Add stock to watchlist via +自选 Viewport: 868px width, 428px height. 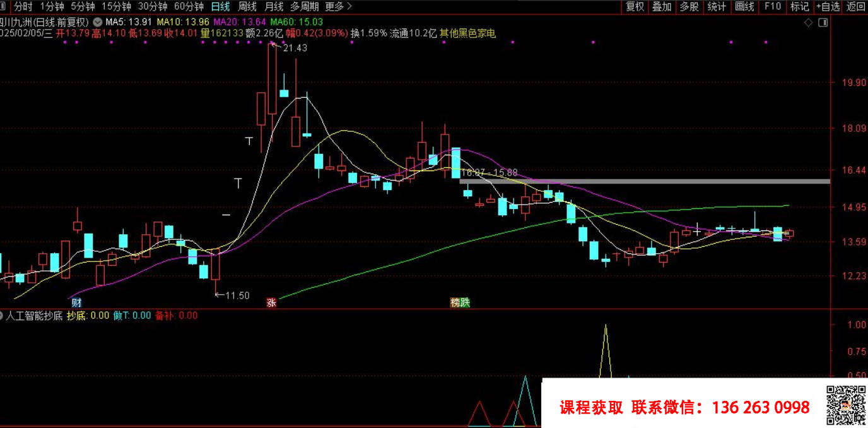coord(828,6)
